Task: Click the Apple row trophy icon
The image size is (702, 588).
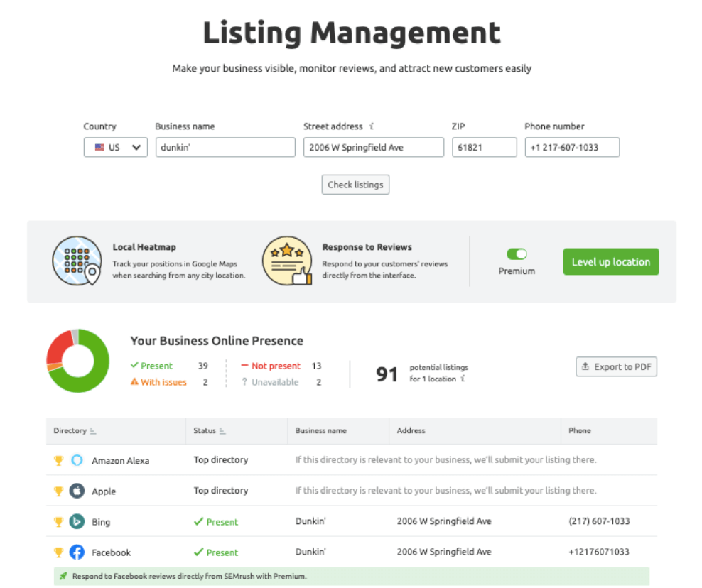Action: (x=59, y=491)
